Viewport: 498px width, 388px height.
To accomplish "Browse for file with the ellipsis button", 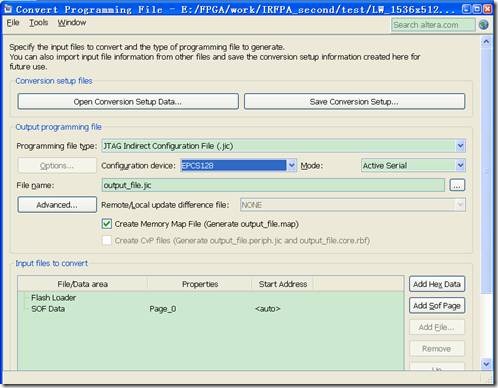I will point(457,185).
